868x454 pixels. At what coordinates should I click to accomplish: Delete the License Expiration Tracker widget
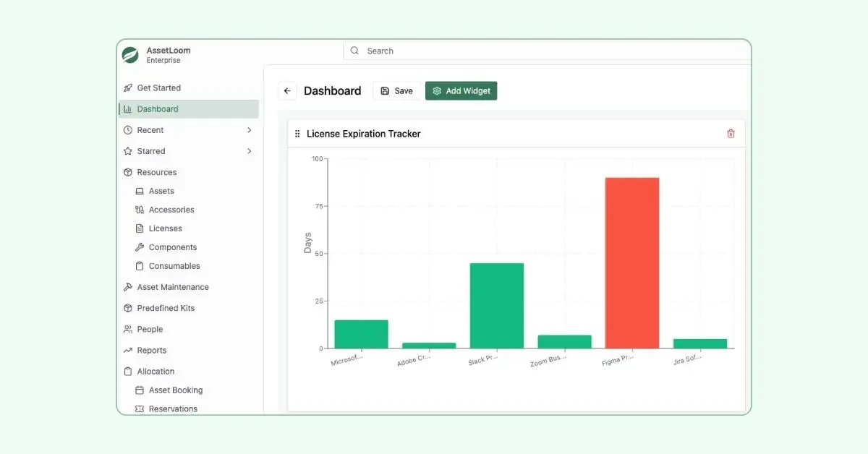click(x=731, y=134)
